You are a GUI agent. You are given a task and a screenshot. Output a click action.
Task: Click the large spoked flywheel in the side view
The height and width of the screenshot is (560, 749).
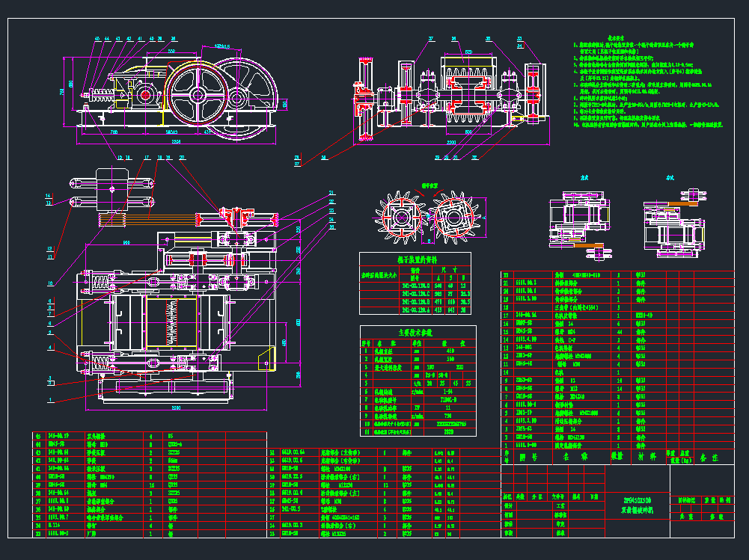click(x=197, y=95)
